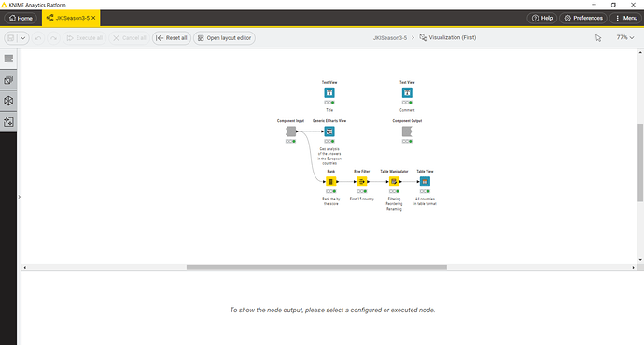Select the Text View node labeled Title

pos(329,92)
